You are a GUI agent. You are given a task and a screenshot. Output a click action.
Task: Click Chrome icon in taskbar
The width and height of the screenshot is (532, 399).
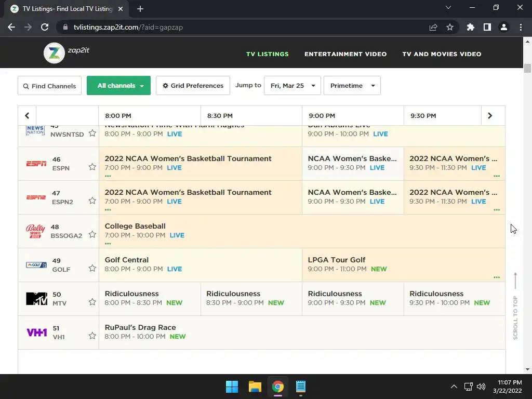point(277,387)
